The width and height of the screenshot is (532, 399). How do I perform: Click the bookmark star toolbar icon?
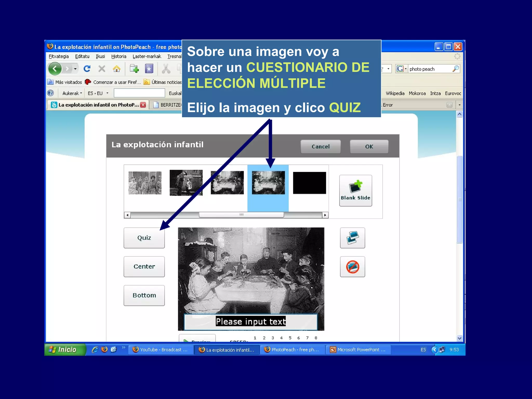pyautogui.click(x=149, y=69)
